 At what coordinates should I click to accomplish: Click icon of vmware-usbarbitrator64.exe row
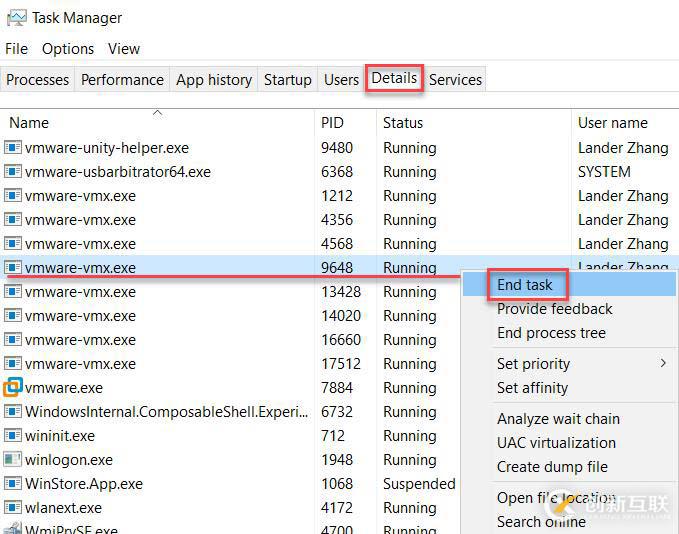point(13,172)
